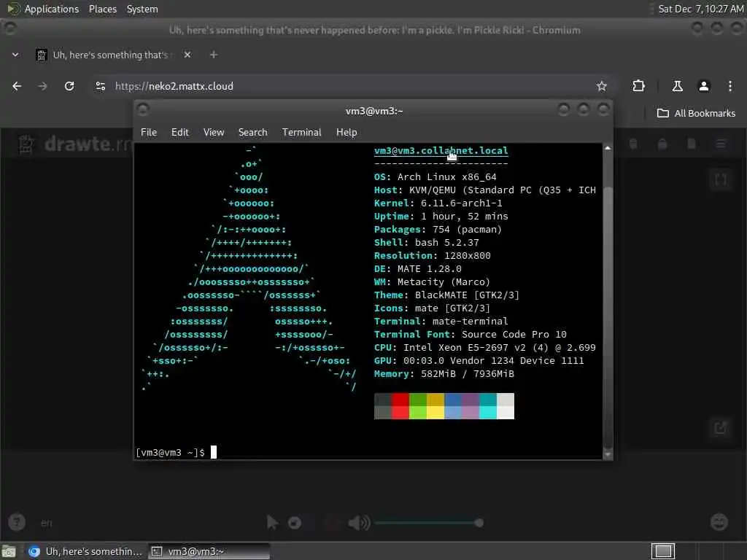Open a new Chromium tab
Screen dimensions: 747x560
tap(214, 55)
